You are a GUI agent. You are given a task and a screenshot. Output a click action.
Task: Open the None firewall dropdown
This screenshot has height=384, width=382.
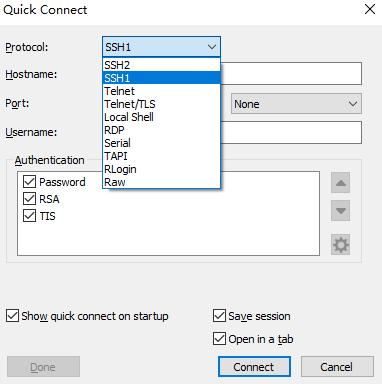296,104
